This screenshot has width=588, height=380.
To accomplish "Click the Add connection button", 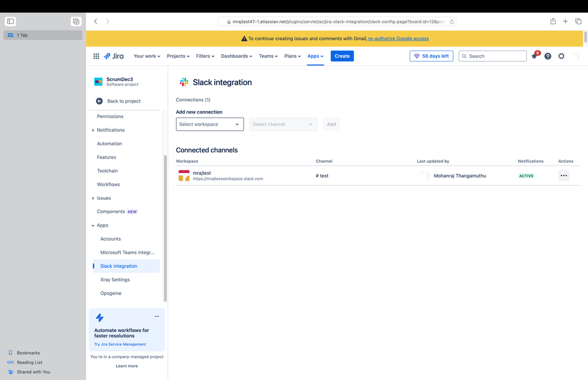I will 331,124.
